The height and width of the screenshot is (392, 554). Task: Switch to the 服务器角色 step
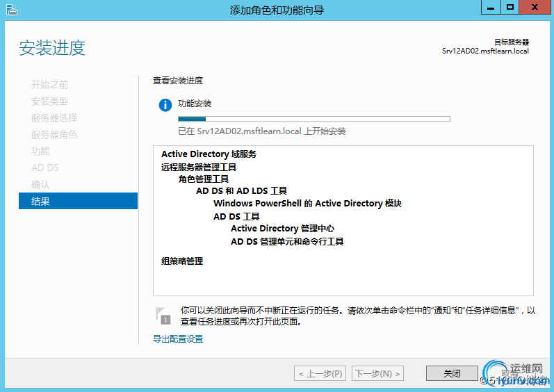(54, 135)
